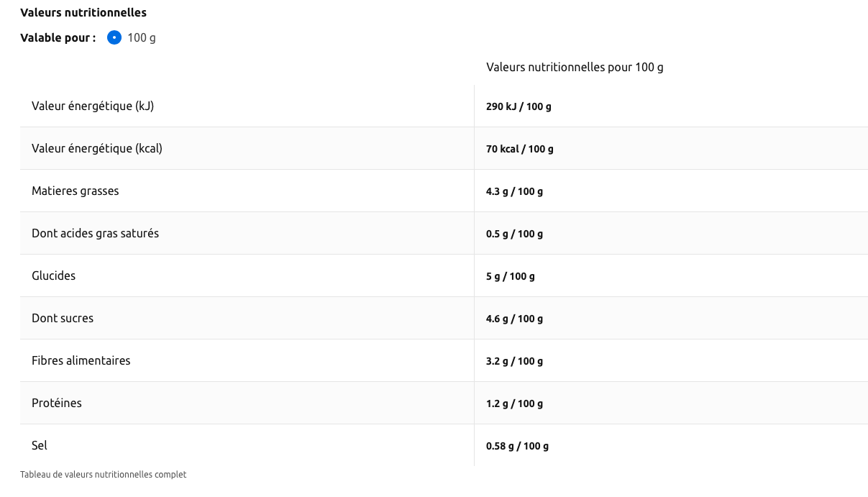This screenshot has height=497, width=868.
Task: Select the '5 g / 100 g' carbohydrate value
Action: tap(510, 277)
